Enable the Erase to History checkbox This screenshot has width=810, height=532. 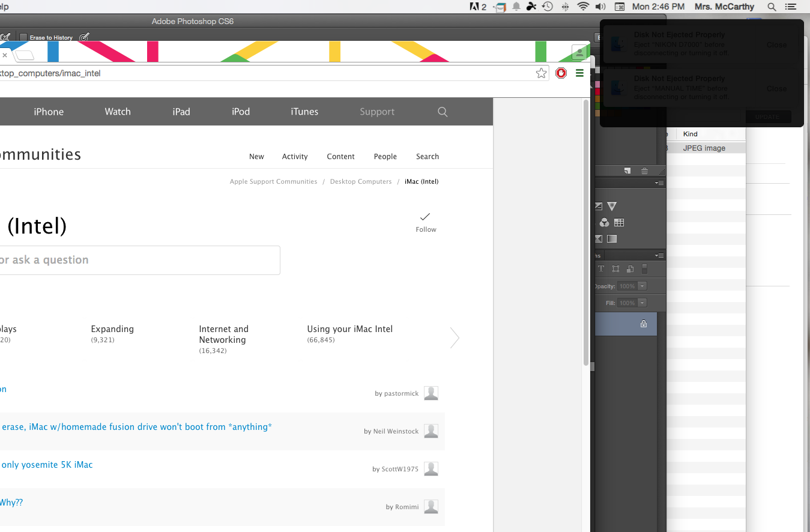[22, 37]
